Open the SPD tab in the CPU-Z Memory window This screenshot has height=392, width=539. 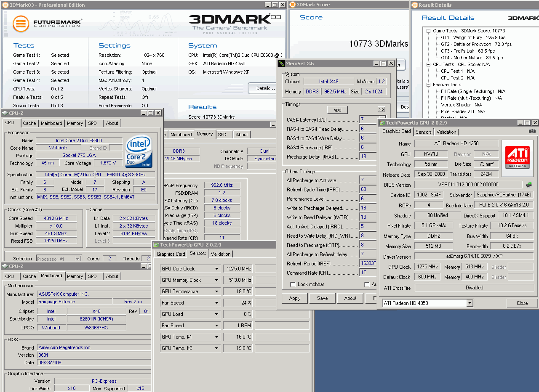[222, 135]
